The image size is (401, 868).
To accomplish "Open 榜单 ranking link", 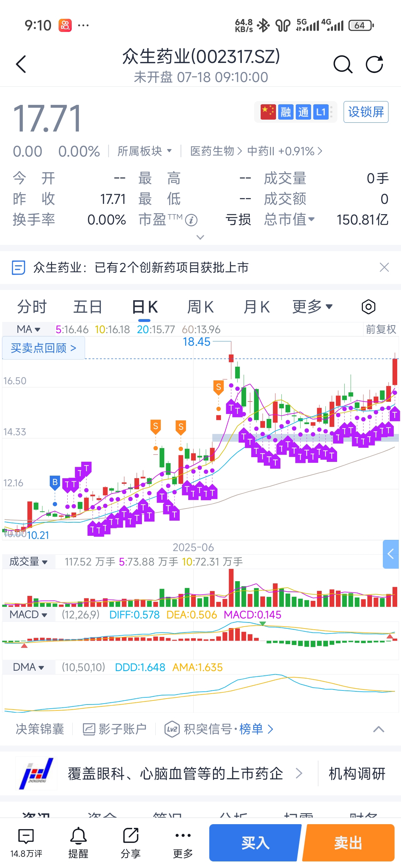I will tap(256, 729).
